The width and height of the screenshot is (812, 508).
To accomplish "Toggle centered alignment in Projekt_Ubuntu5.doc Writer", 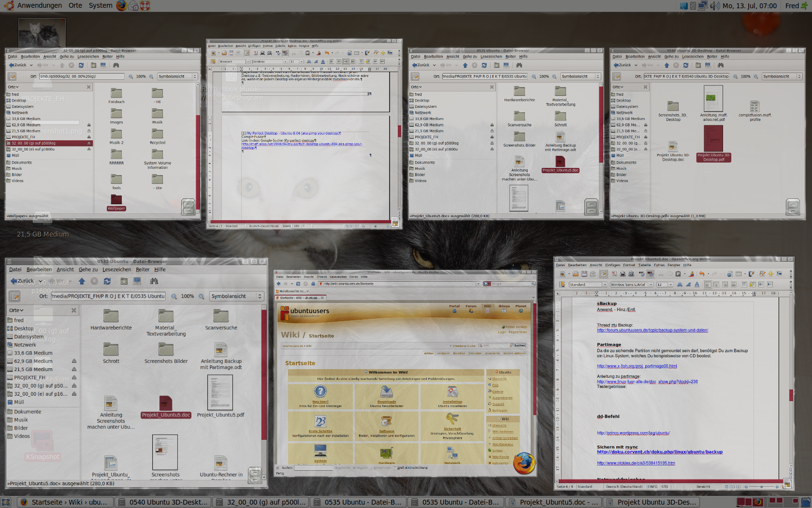I will (x=716, y=284).
